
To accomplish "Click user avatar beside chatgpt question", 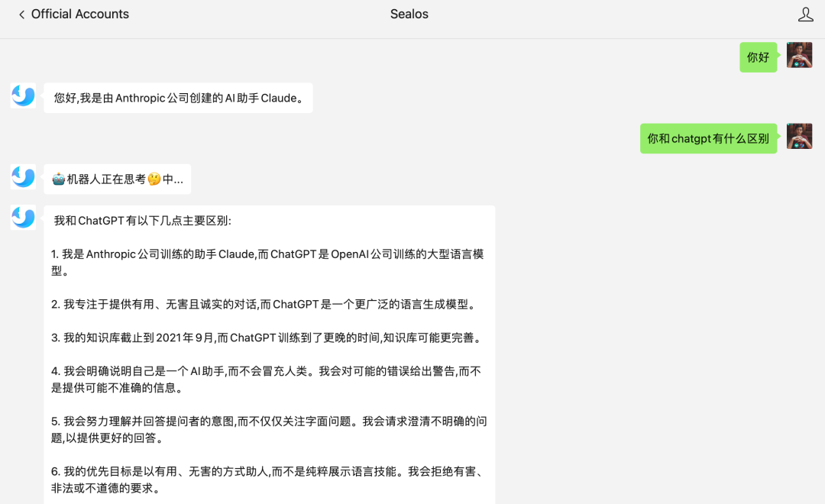I will pos(799,136).
